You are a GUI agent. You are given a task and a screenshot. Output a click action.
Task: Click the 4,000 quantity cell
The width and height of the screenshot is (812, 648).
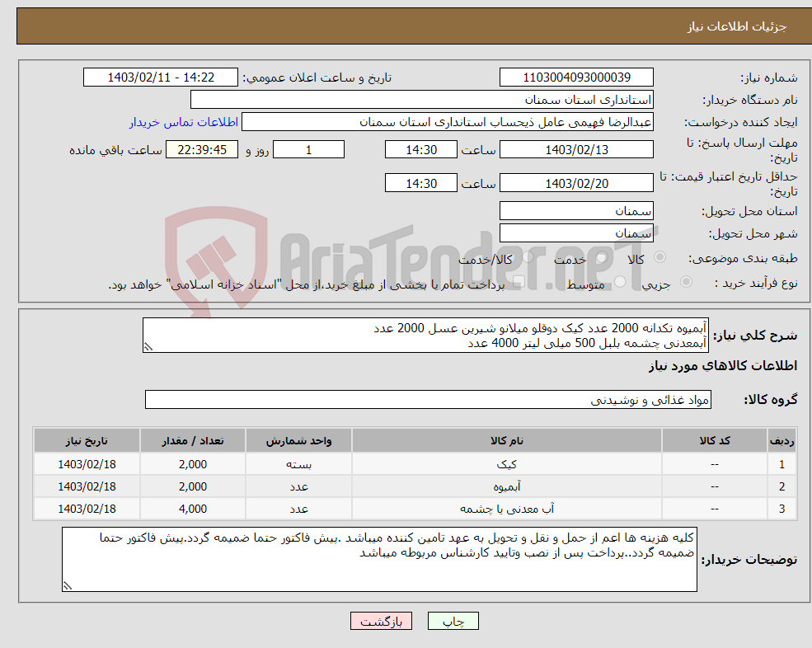pyautogui.click(x=193, y=509)
